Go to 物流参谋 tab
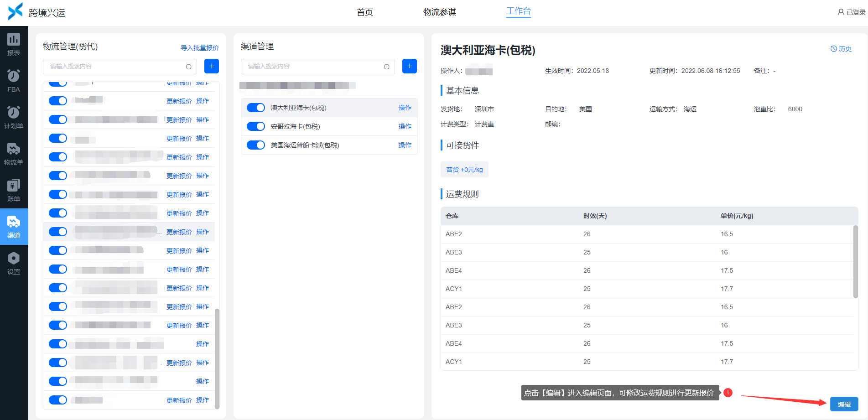Image resolution: width=868 pixels, height=420 pixels. coord(440,12)
